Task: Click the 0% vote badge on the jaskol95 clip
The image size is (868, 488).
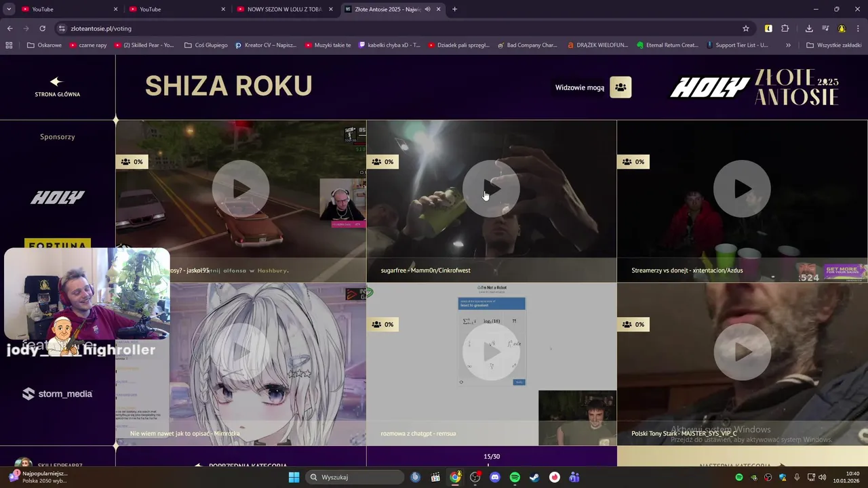Action: tap(132, 162)
